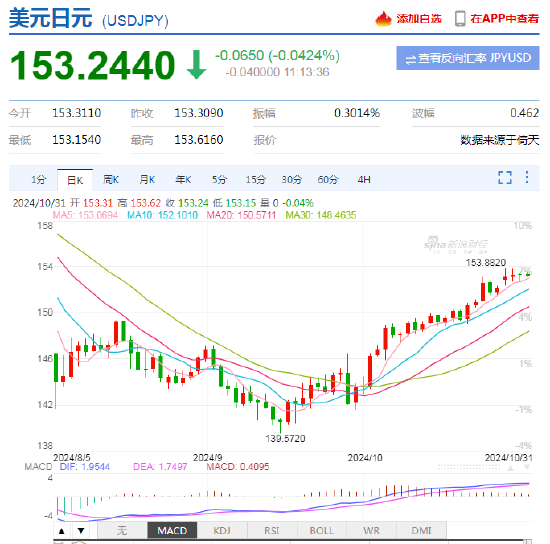The width and height of the screenshot is (550, 544).
Task: Expand the chart to fullscreen
Action: point(504,177)
